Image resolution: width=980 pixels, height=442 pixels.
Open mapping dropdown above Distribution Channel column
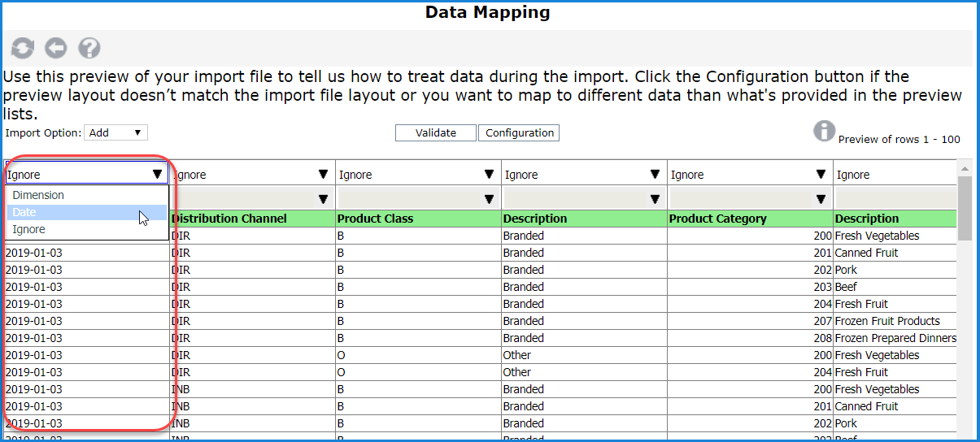pyautogui.click(x=252, y=175)
